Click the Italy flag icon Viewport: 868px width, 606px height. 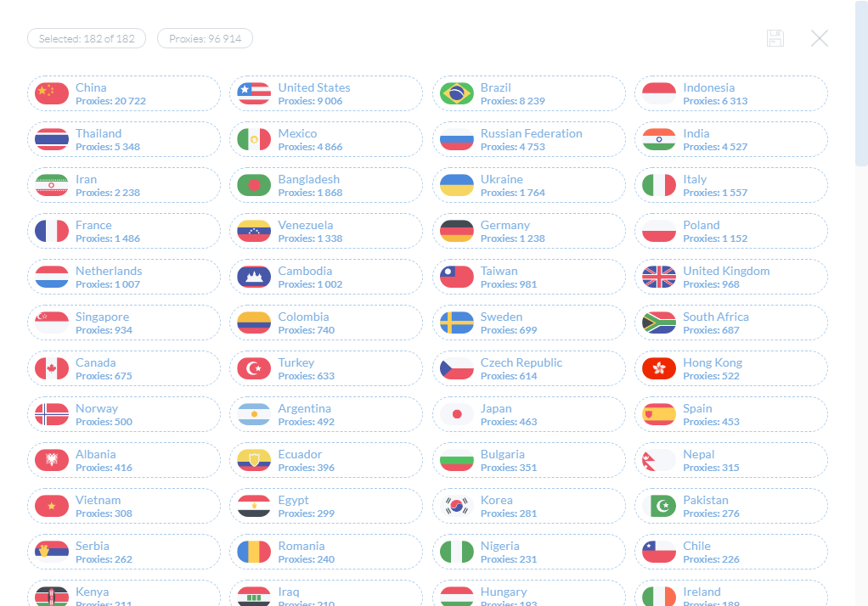point(659,185)
